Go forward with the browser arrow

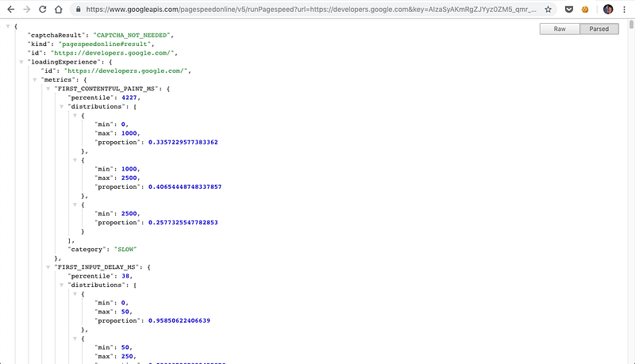click(27, 10)
